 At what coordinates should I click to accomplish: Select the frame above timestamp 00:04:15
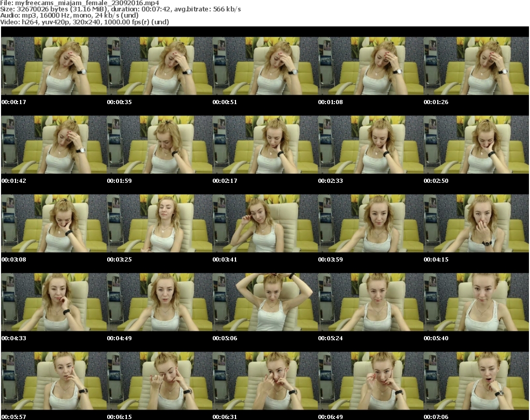(x=476, y=223)
